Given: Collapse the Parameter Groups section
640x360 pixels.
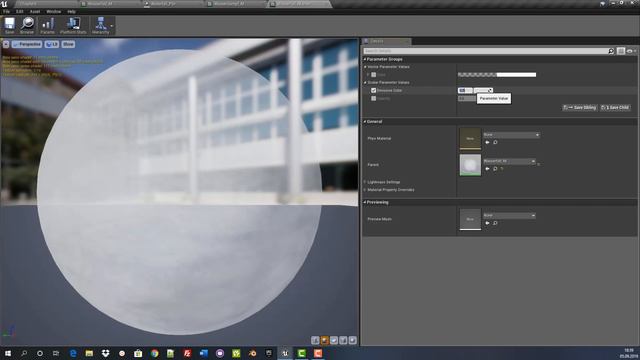Looking at the screenshot, I should pyautogui.click(x=365, y=59).
